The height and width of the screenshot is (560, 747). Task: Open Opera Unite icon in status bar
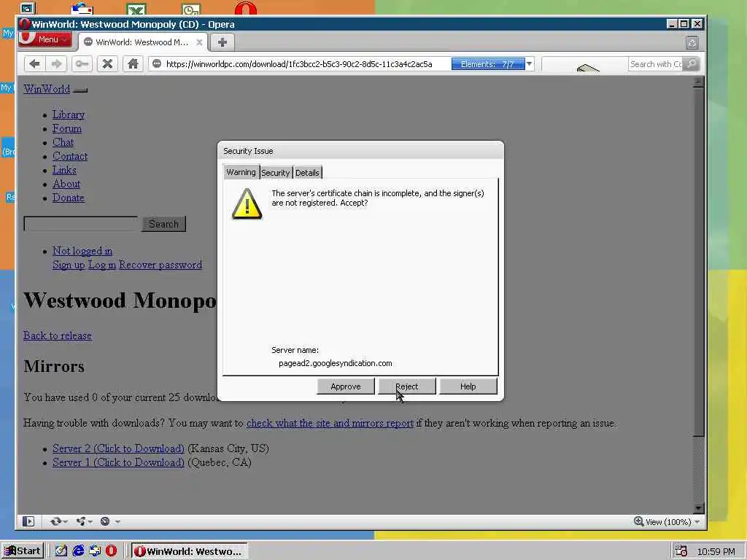[x=81, y=521]
